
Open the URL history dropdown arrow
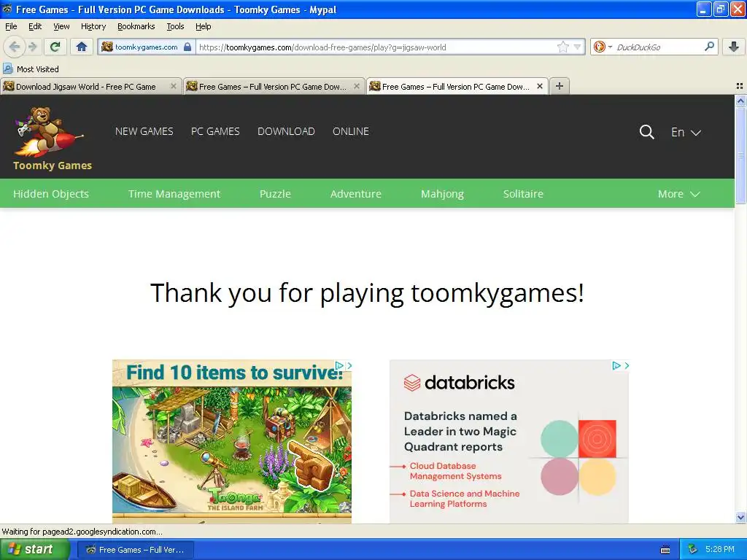point(578,47)
